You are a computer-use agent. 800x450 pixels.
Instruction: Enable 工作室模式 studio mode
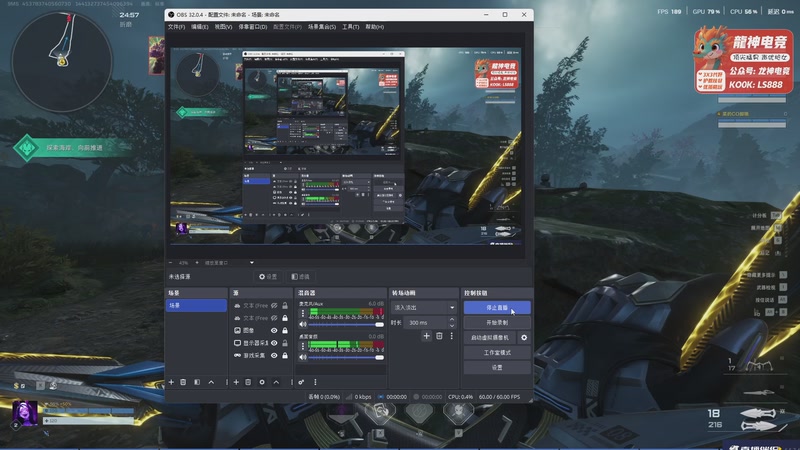click(497, 353)
